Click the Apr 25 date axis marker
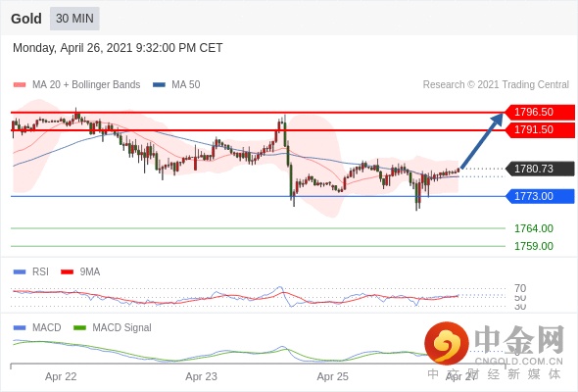 (x=332, y=376)
